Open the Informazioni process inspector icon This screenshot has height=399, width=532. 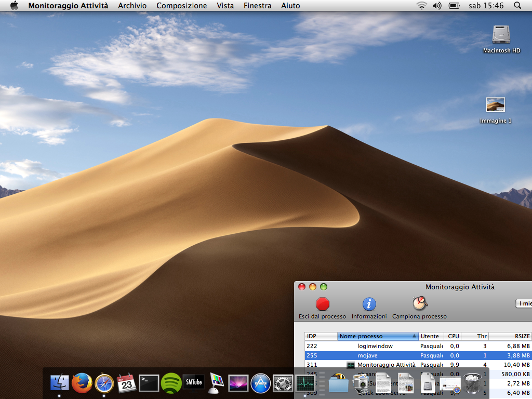click(369, 304)
